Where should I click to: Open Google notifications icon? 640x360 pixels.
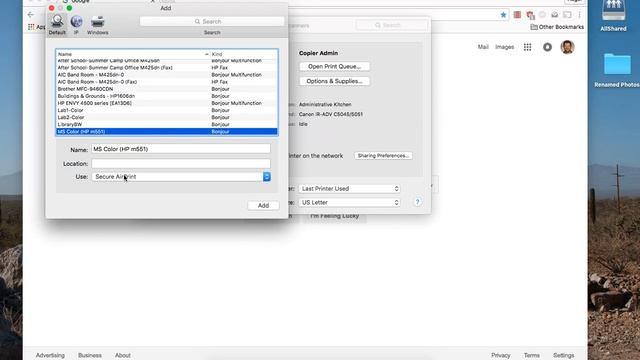(547, 47)
